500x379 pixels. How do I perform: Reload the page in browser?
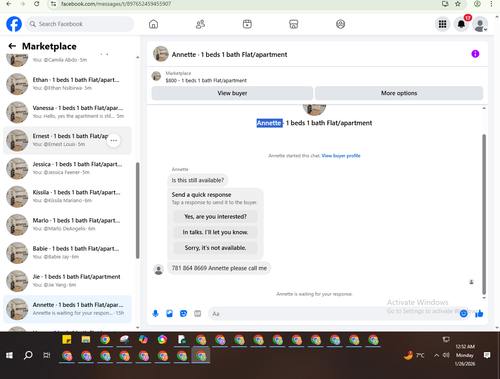pos(37,4)
